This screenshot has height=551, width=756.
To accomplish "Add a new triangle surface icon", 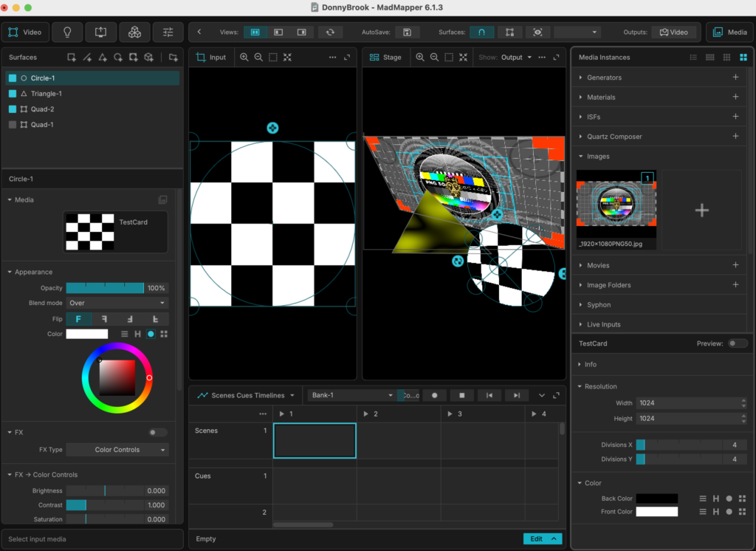I will (x=103, y=58).
